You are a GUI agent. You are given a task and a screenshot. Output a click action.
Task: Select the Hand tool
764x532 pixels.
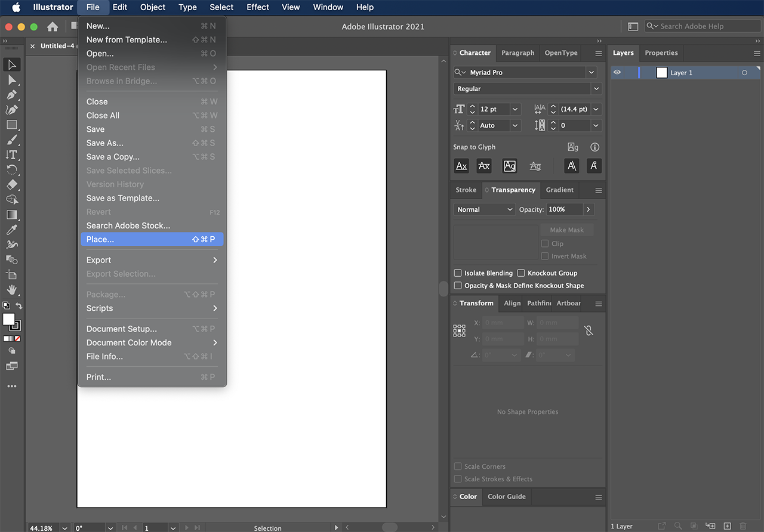(x=12, y=290)
